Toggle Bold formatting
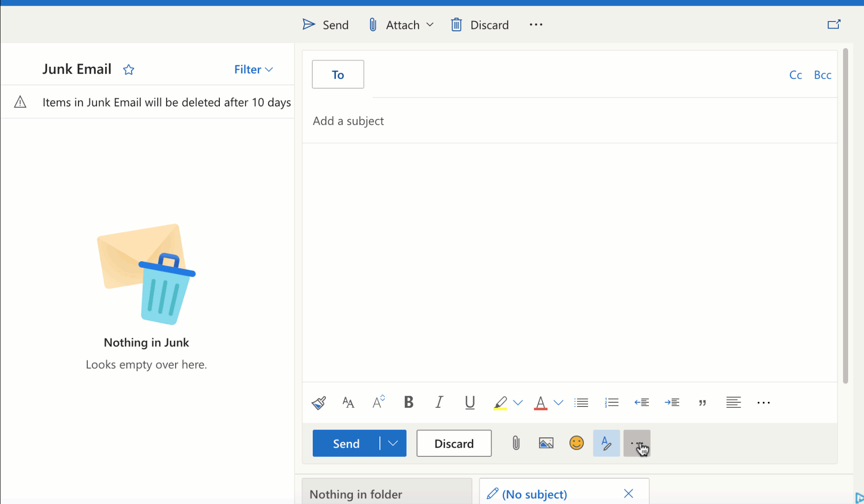864x504 pixels. 408,402
